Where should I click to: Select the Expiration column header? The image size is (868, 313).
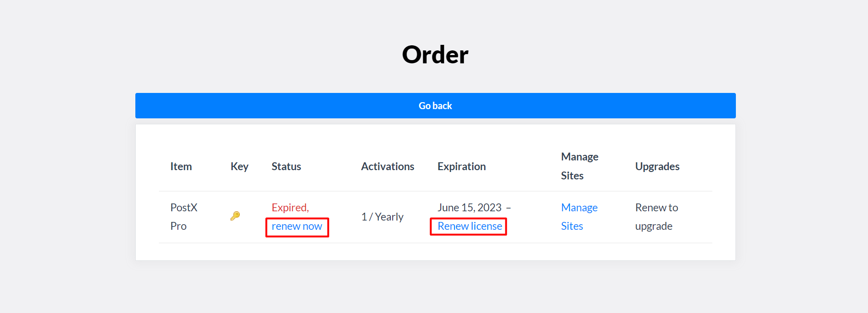click(461, 166)
